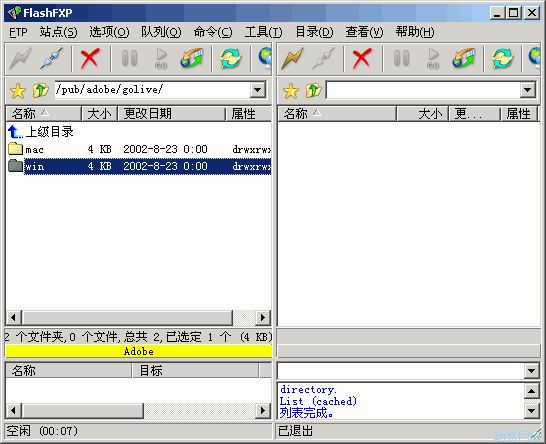Click the right pane globe icon
The width and height of the screenshot is (546, 444).
pyautogui.click(x=535, y=58)
